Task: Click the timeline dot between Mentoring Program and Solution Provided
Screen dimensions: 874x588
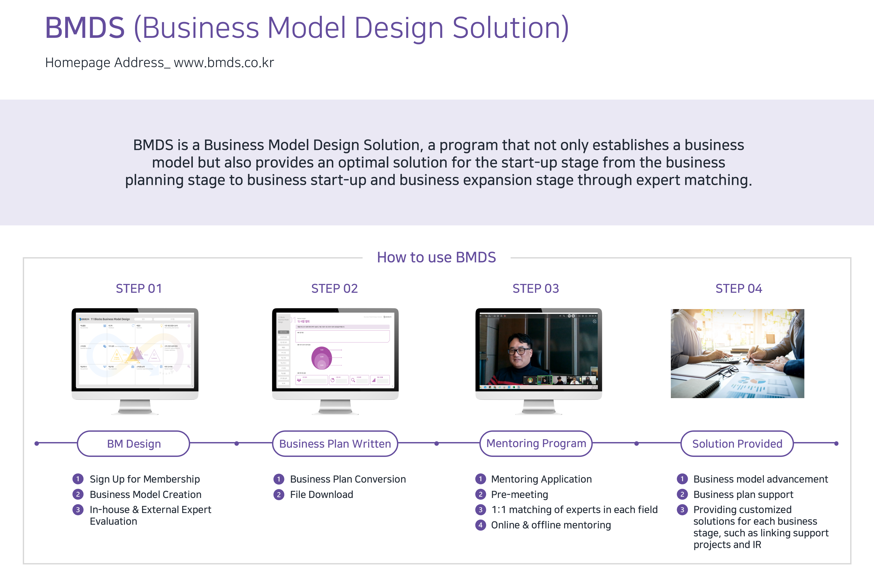Action: (636, 444)
